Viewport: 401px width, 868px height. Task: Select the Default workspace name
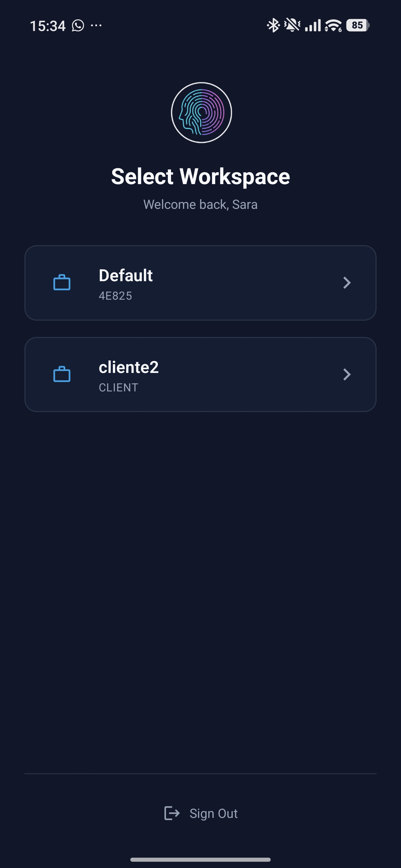point(125,275)
